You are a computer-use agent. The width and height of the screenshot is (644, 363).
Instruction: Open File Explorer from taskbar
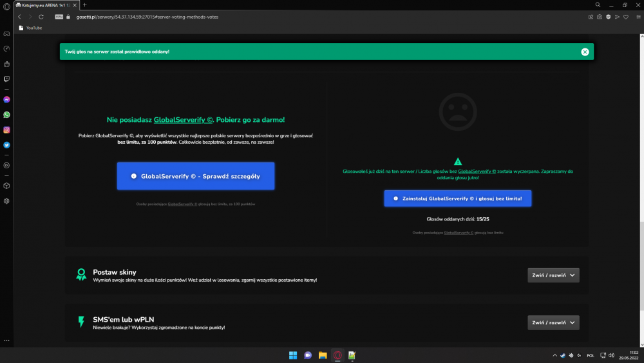[323, 355]
